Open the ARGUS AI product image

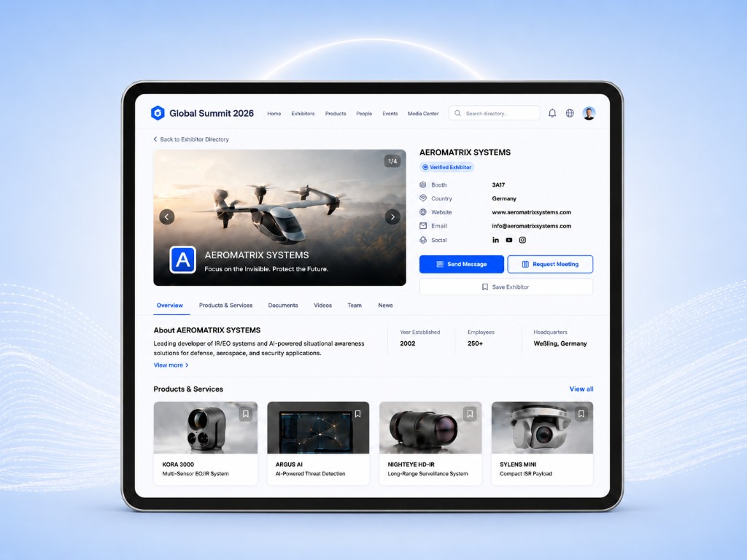pyautogui.click(x=318, y=427)
